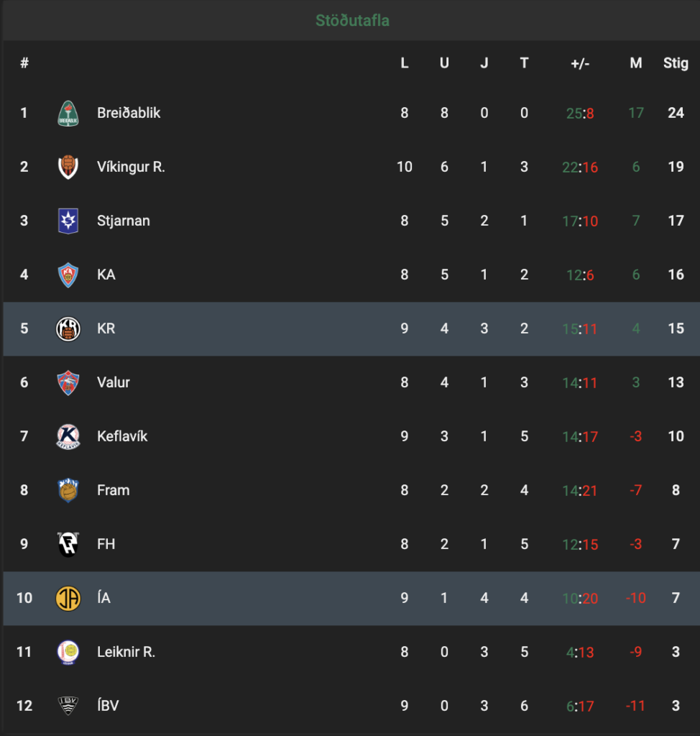Open the Keflavík team name link
Screen dimensions: 700x736
[x=122, y=436]
